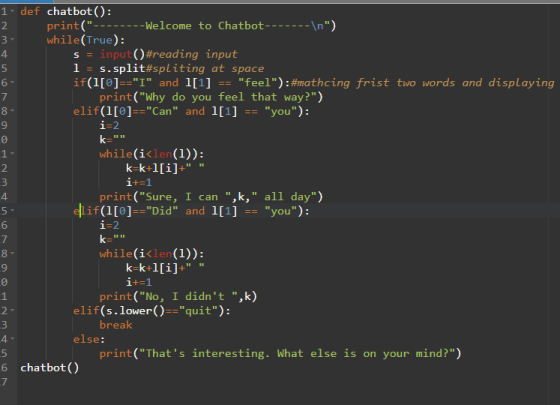Click the "feel" string literal
Screen dimensions: 560x405
point(258,83)
